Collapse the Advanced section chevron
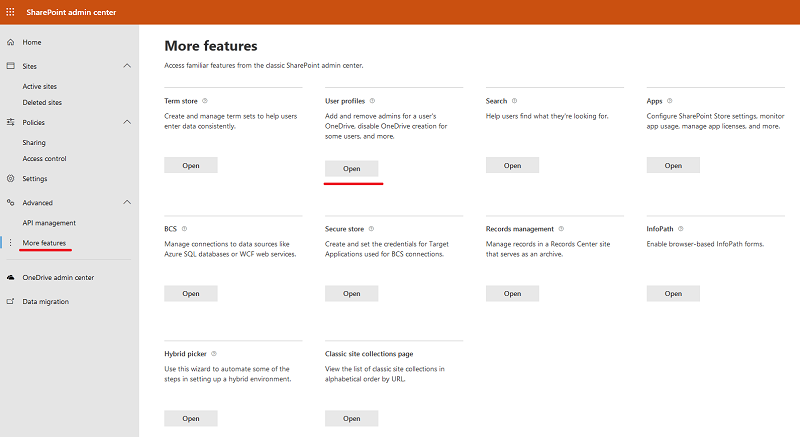800x437 pixels. 127,202
